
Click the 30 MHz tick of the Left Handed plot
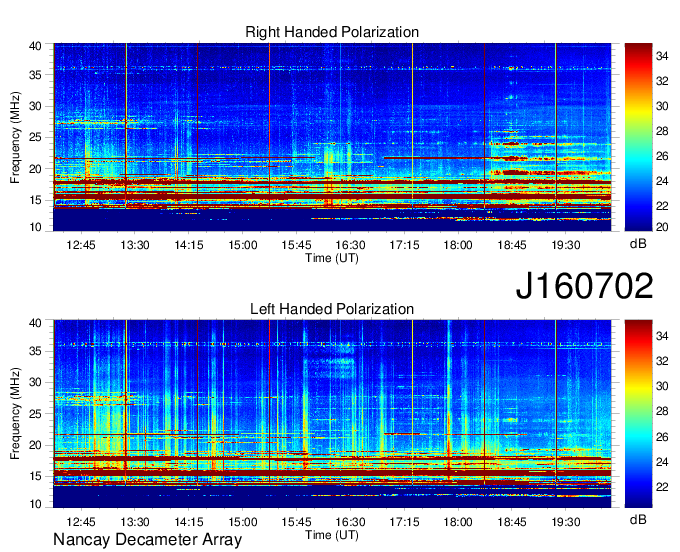(x=35, y=382)
